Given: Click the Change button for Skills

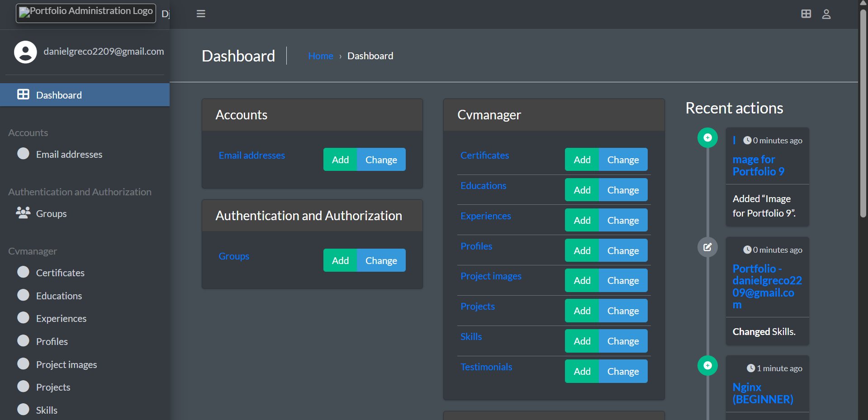Looking at the screenshot, I should point(623,341).
